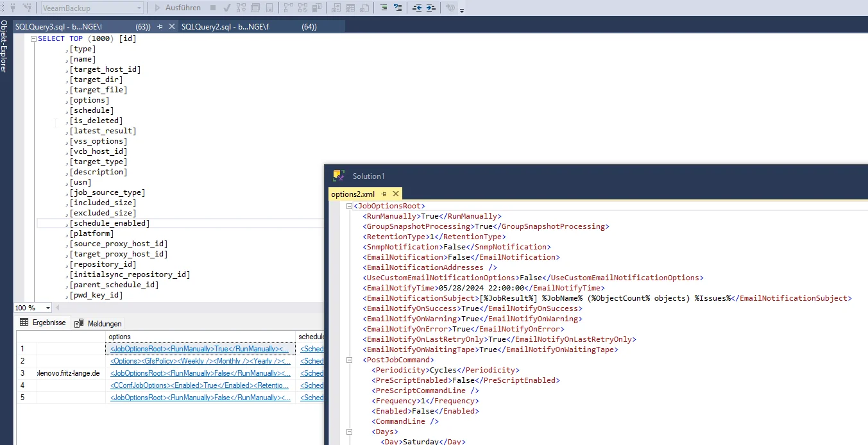
Task: Select Results to Grid icon
Action: [x=350, y=8]
